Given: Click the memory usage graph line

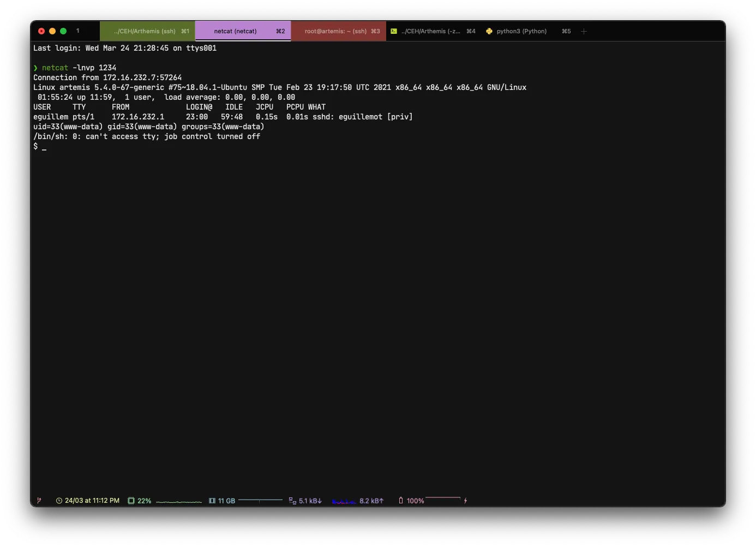Looking at the screenshot, I should [x=260, y=500].
